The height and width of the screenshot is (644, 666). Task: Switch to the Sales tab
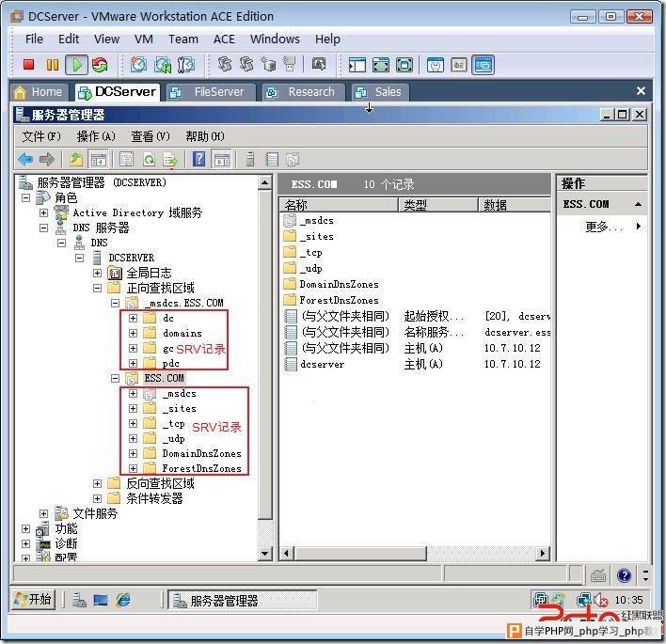coord(380,92)
